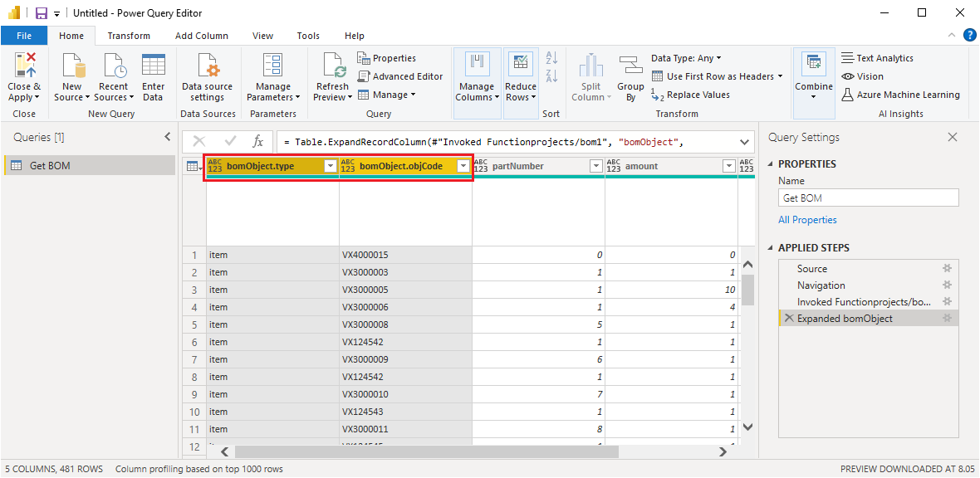The image size is (980, 478).
Task: Open the partNumber column filter dropdown
Action: (x=595, y=167)
